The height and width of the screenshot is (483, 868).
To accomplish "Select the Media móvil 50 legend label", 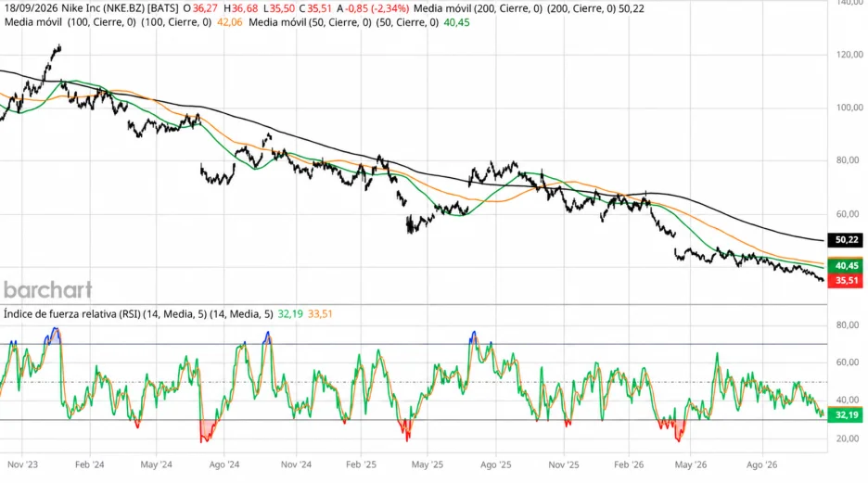I will 309,22.
